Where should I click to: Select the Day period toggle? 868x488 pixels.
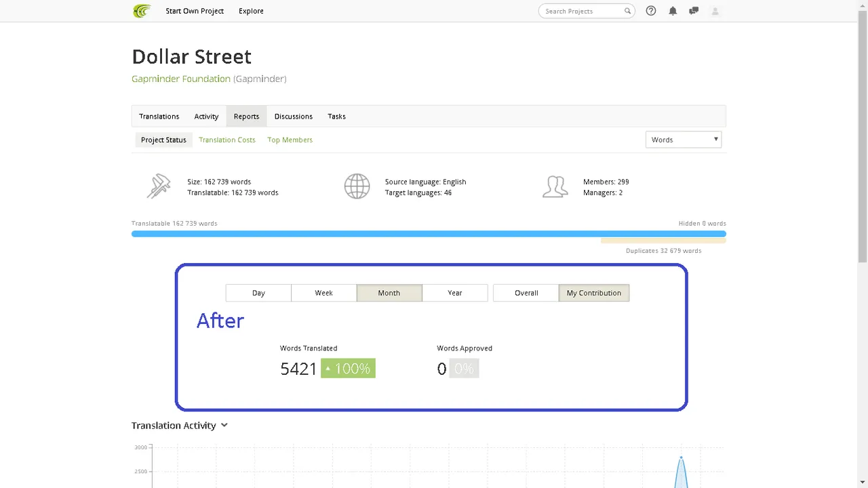[x=258, y=293]
